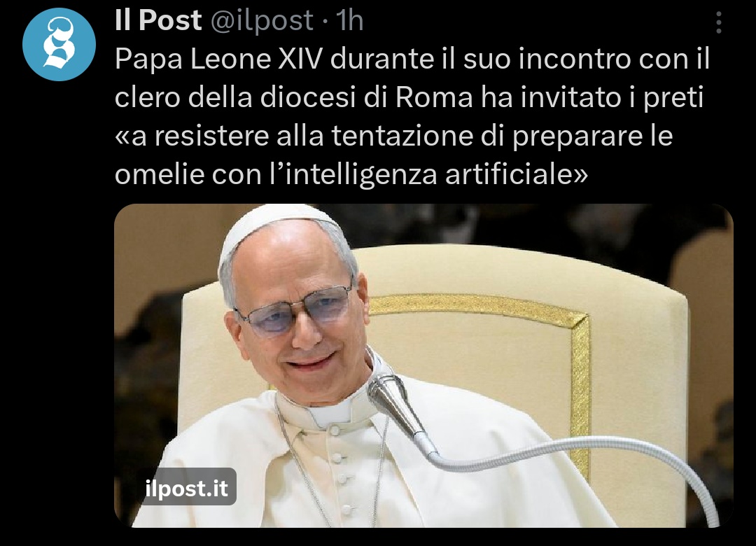Open the Il Post profile avatar
The image size is (756, 546).
(x=59, y=44)
